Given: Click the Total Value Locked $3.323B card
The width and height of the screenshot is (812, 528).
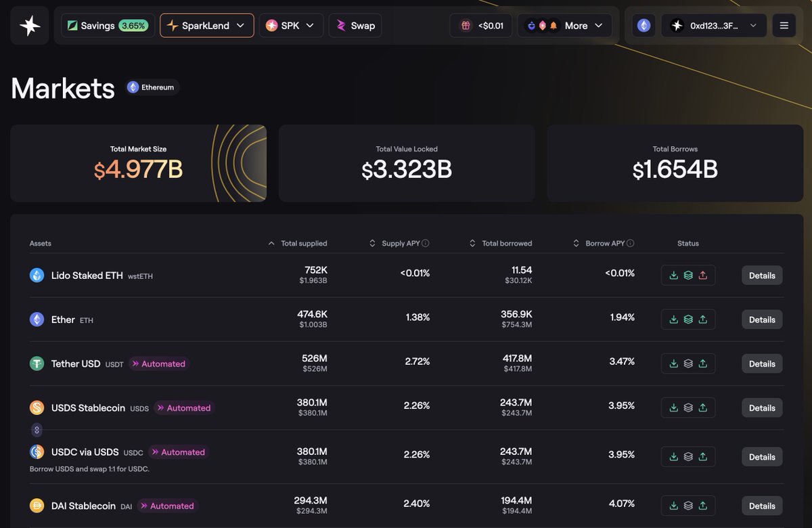Looking at the screenshot, I should tap(407, 163).
